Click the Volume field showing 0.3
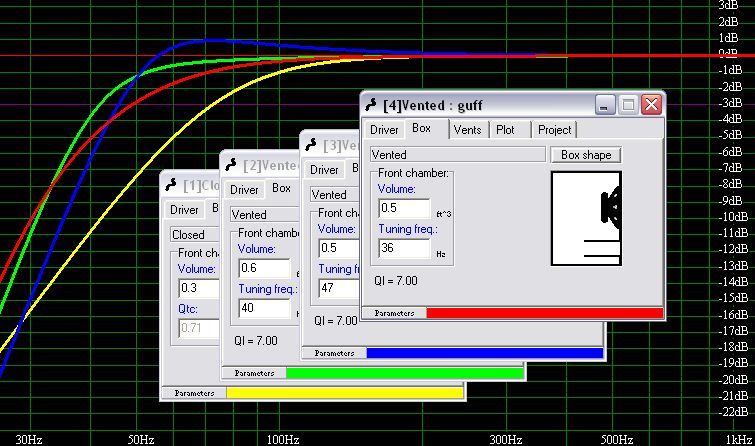This screenshot has width=755, height=446. 199,288
